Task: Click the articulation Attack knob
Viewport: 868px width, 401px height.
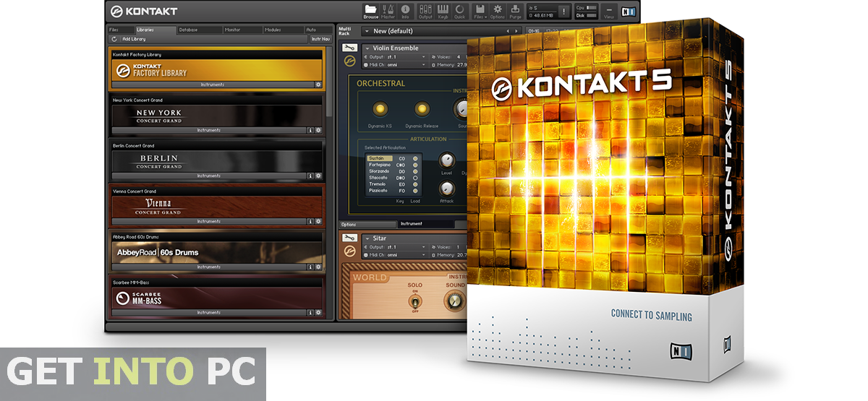Action: [447, 188]
